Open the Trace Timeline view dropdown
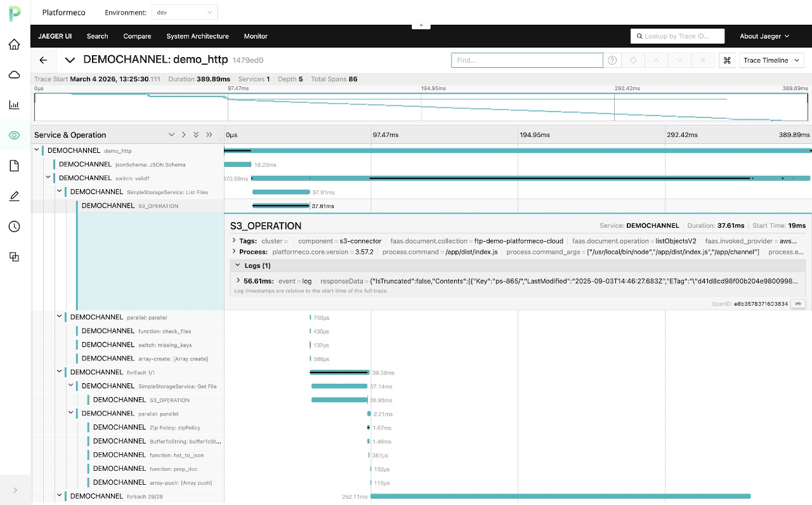Image resolution: width=812 pixels, height=505 pixels. click(x=771, y=60)
